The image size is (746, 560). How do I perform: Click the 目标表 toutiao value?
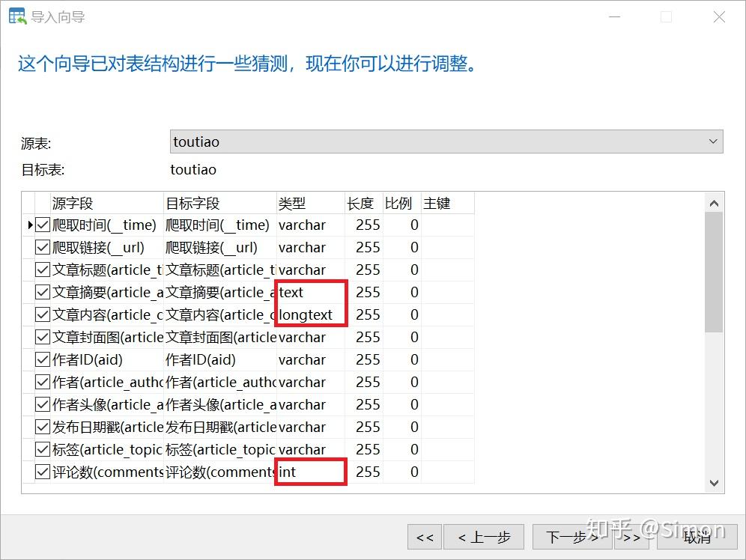pyautogui.click(x=193, y=170)
